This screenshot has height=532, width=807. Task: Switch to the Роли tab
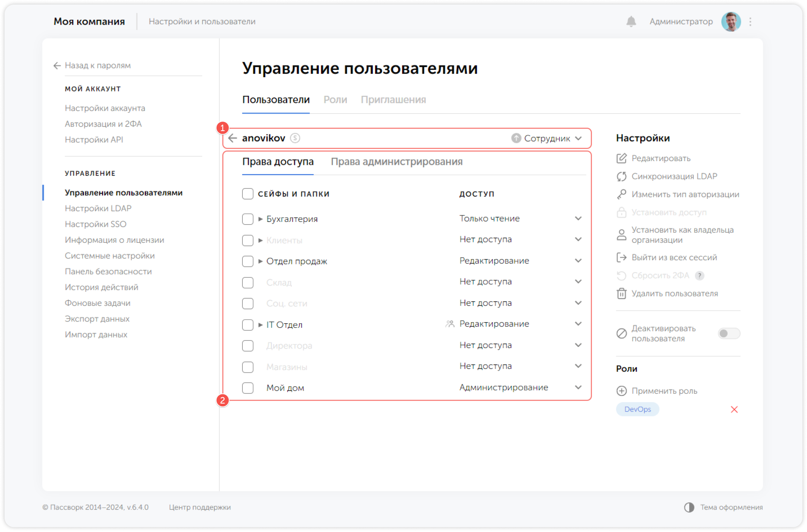pos(335,100)
